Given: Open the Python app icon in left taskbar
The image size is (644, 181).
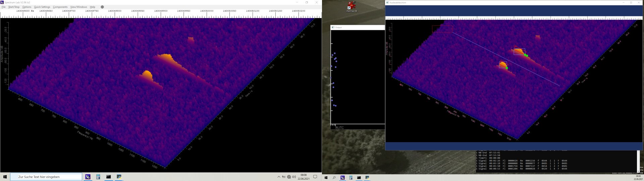Looking at the screenshot, I should coord(119,177).
